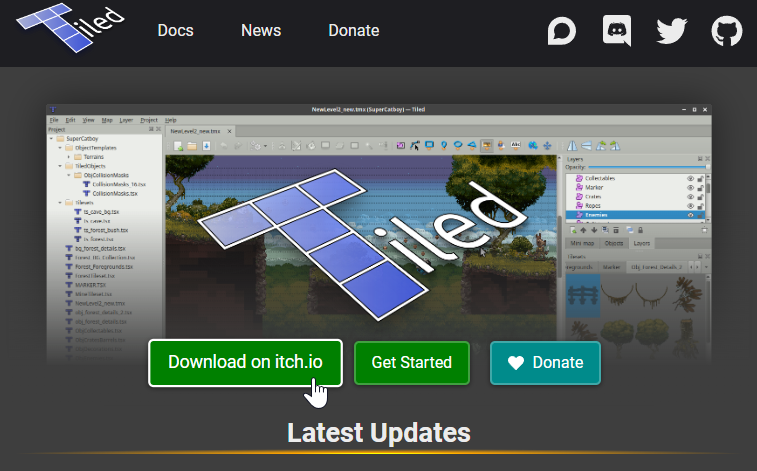The image size is (757, 471).
Task: Click the teal Donate heart button
Action: point(546,363)
